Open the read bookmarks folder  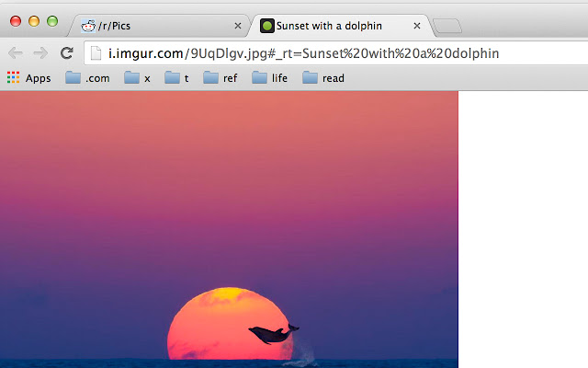coord(323,77)
